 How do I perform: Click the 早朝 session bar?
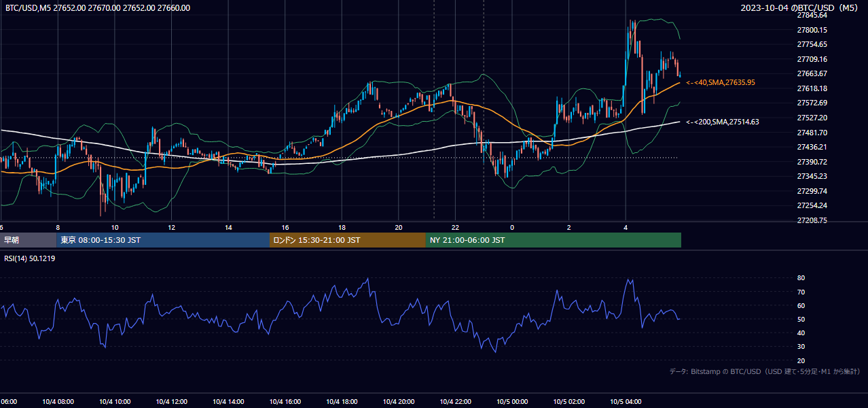[x=28, y=240]
